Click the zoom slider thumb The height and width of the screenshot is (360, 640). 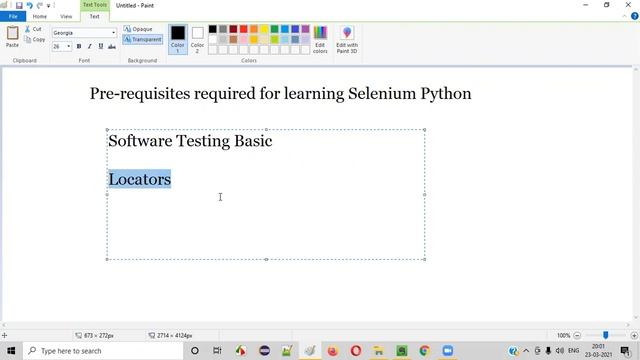606,335
